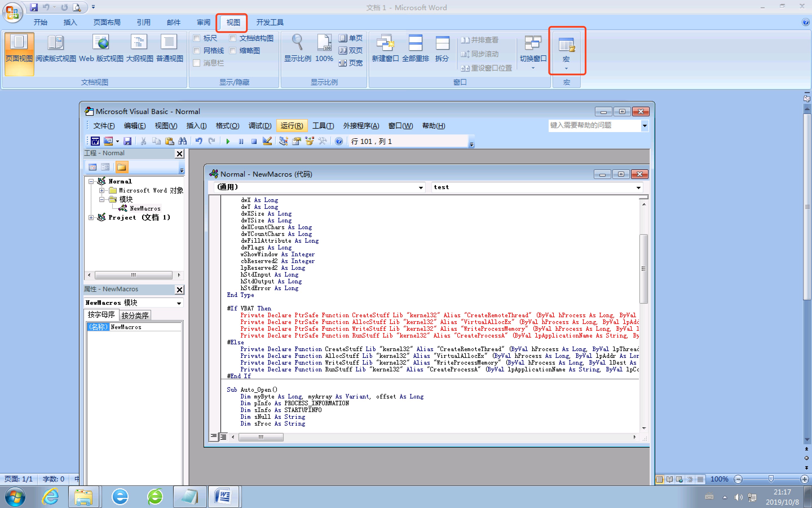
Task: Close the 工程 - Normal project pane
Action: point(180,154)
